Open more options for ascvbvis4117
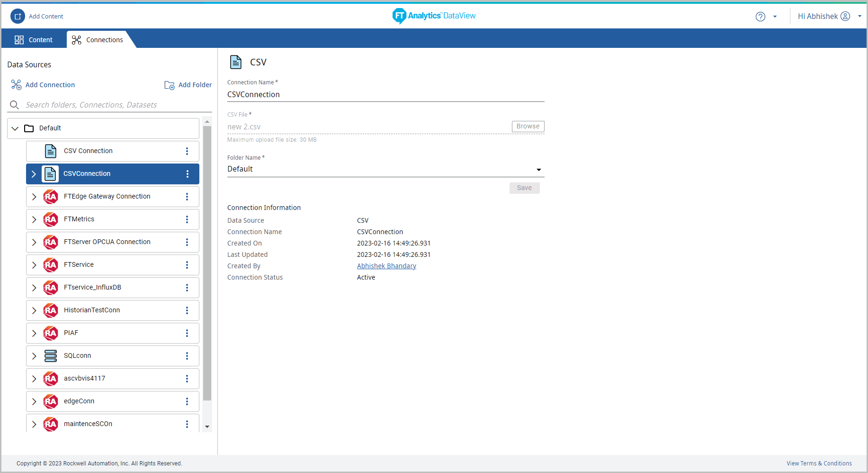 pos(187,379)
